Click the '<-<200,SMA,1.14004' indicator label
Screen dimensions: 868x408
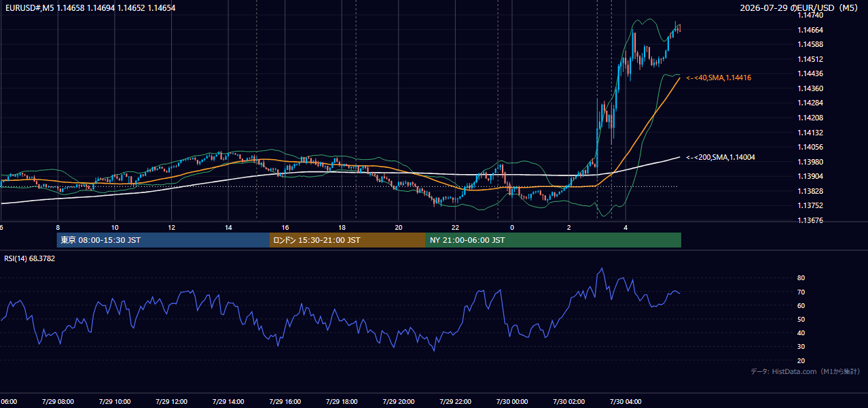click(x=721, y=157)
